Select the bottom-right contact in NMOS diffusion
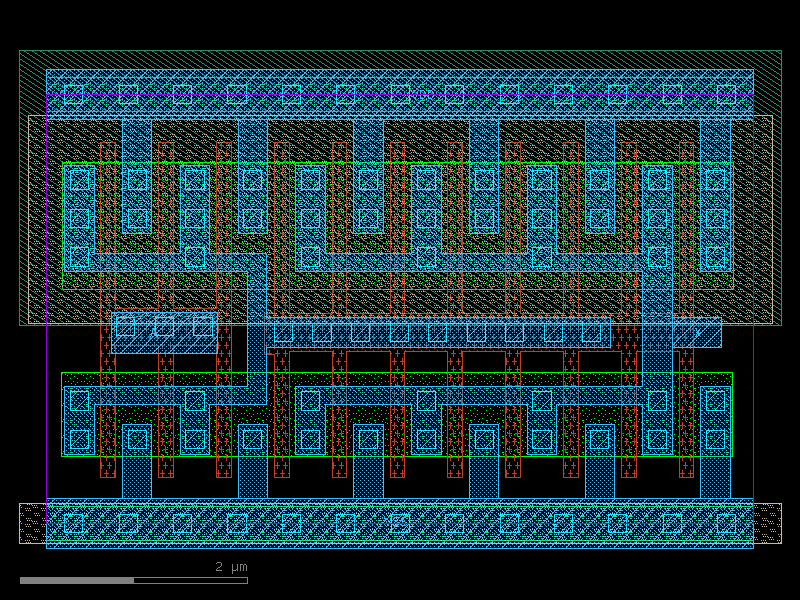The width and height of the screenshot is (800, 600). point(715,439)
